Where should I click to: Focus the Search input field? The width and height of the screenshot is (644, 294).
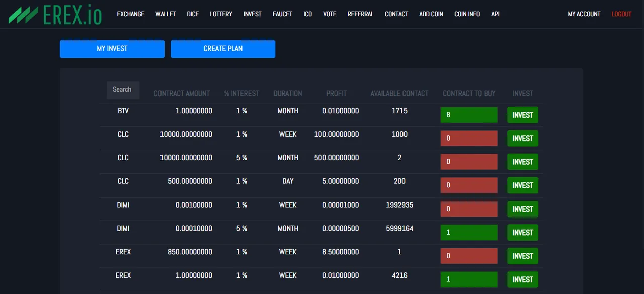123,90
